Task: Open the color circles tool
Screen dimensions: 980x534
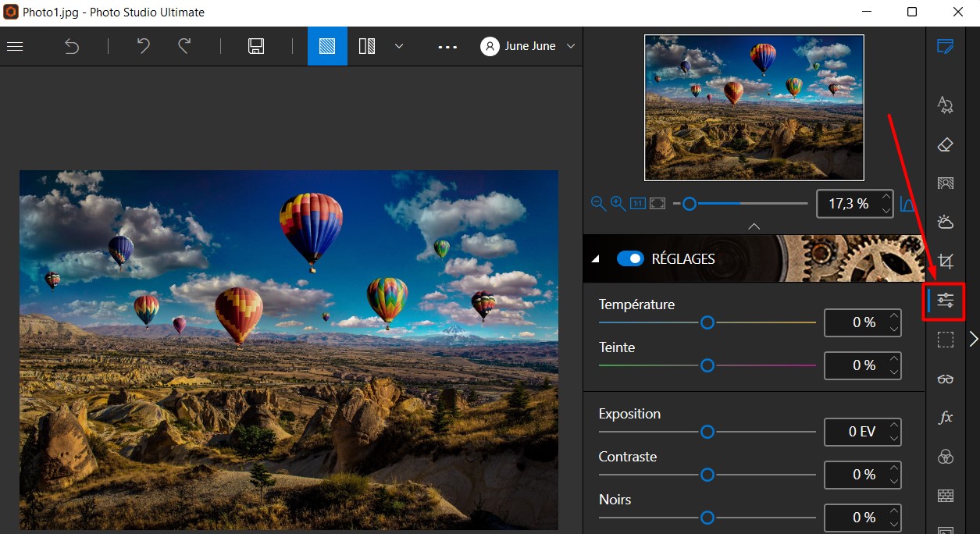Action: (x=946, y=457)
